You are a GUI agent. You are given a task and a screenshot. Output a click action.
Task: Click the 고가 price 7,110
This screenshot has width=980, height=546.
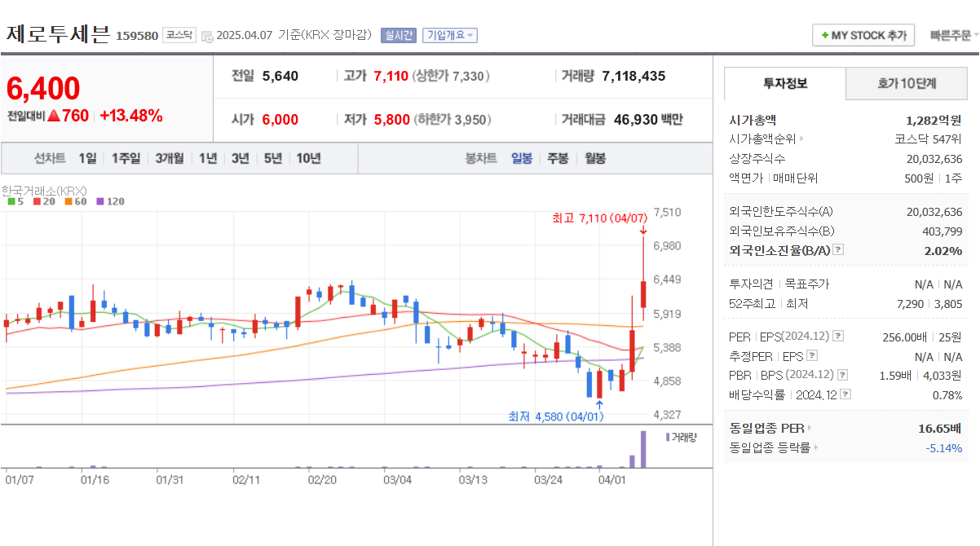[391, 76]
